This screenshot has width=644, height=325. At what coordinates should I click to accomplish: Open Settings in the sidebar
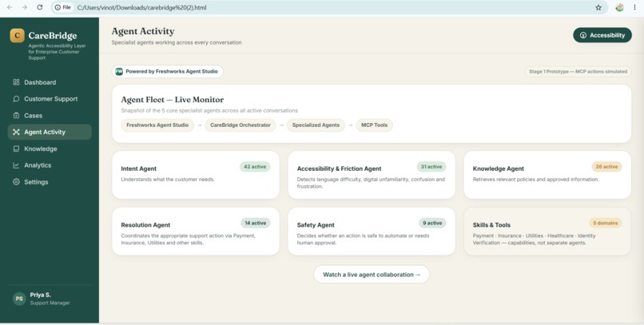[50, 182]
